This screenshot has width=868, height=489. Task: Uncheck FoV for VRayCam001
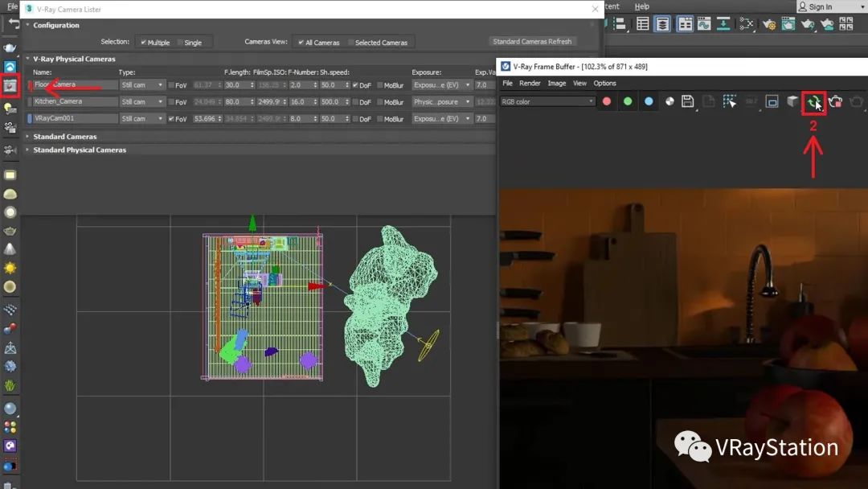(x=172, y=119)
